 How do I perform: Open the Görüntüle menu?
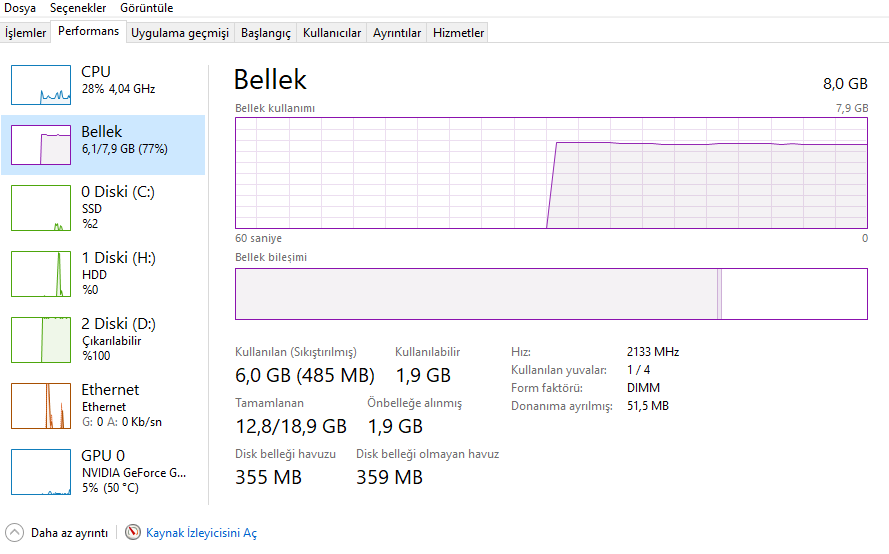[146, 8]
